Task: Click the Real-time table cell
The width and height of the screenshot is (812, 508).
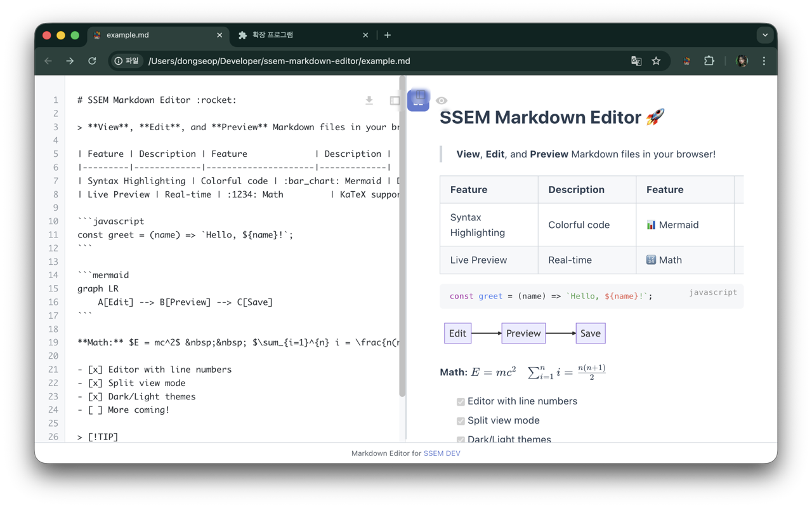Action: (x=587, y=260)
